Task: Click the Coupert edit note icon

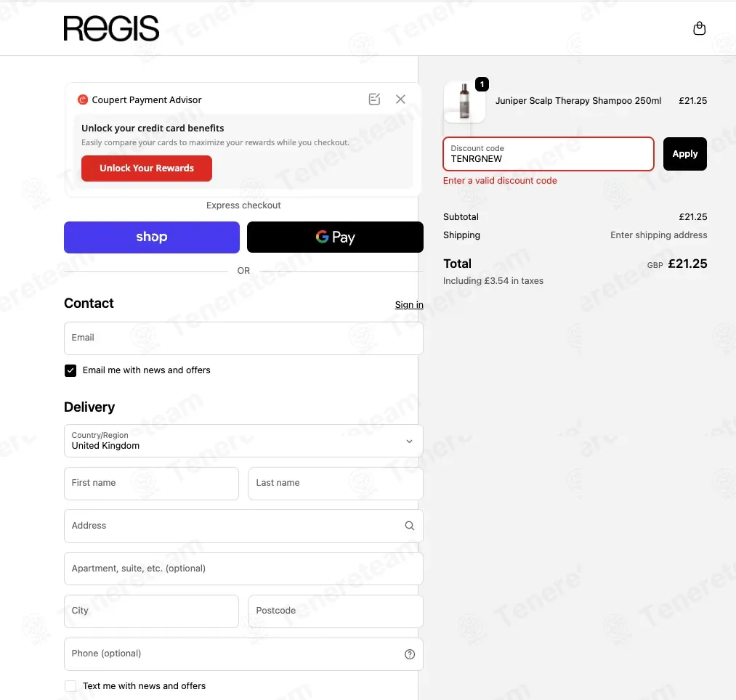Action: click(x=374, y=99)
